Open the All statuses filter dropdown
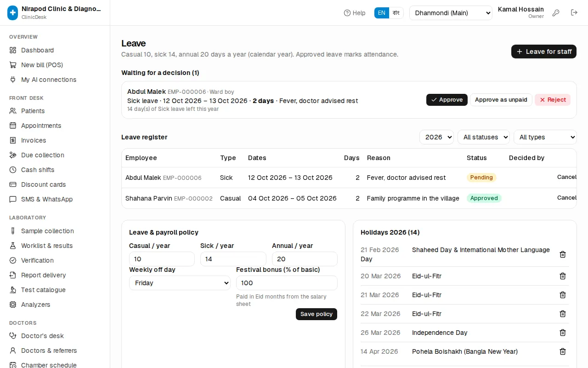Image resolution: width=588 pixels, height=368 pixels. 484,137
